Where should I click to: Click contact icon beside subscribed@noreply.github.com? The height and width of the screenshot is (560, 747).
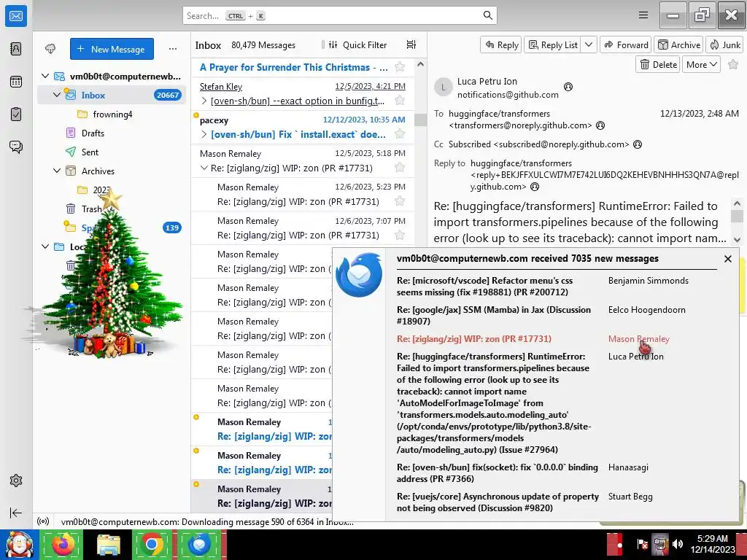pos(638,144)
